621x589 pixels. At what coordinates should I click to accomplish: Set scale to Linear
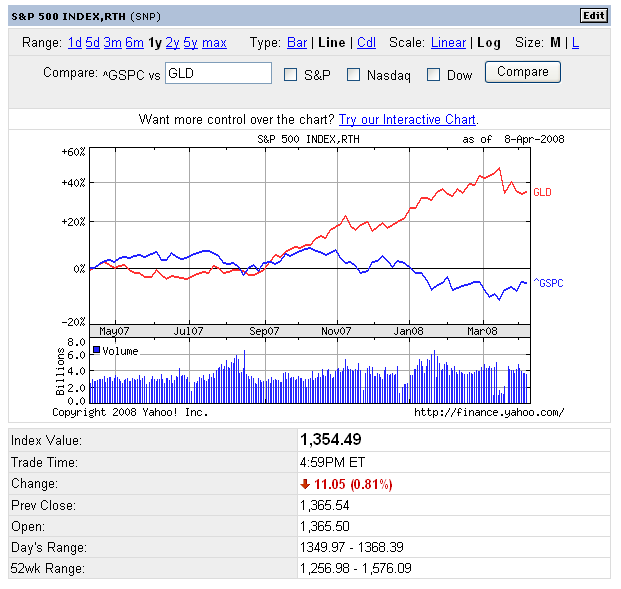(448, 43)
